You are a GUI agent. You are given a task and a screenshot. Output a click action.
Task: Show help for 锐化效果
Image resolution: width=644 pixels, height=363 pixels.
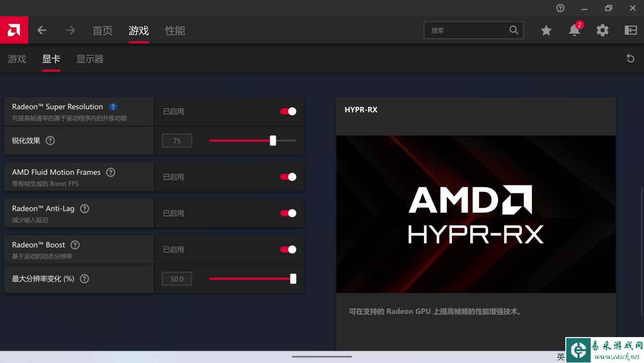[50, 141]
